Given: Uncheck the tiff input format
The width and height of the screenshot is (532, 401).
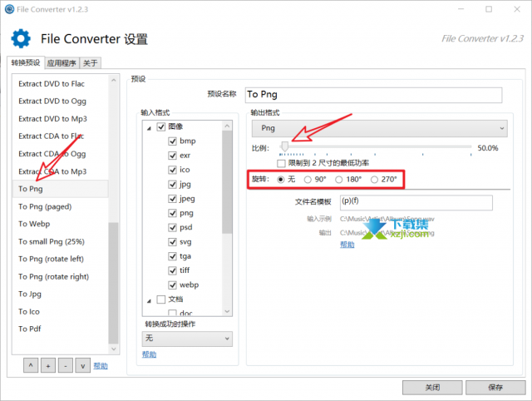Looking at the screenshot, I should (173, 270).
